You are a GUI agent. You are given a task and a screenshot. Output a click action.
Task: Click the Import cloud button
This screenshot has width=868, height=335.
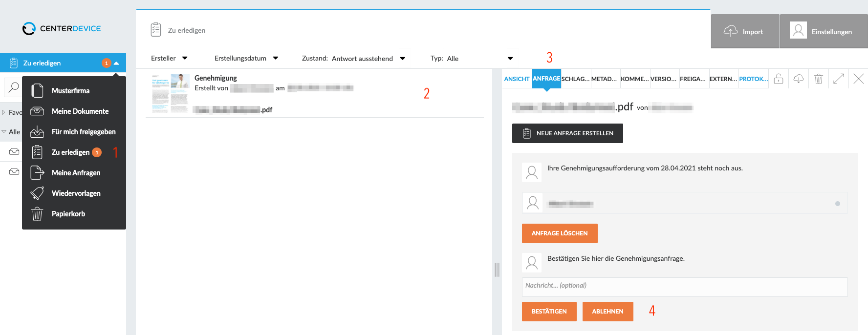pos(745,31)
